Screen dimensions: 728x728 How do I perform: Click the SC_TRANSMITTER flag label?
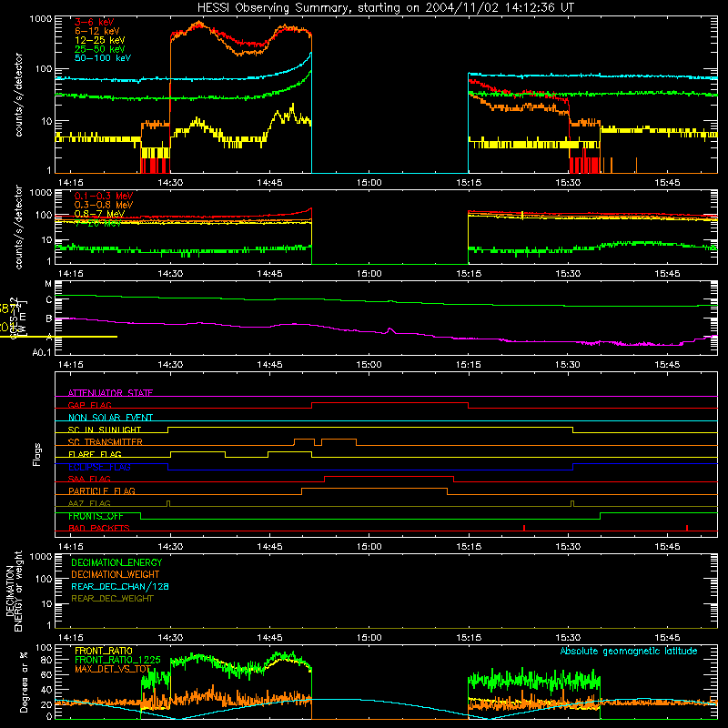(106, 441)
